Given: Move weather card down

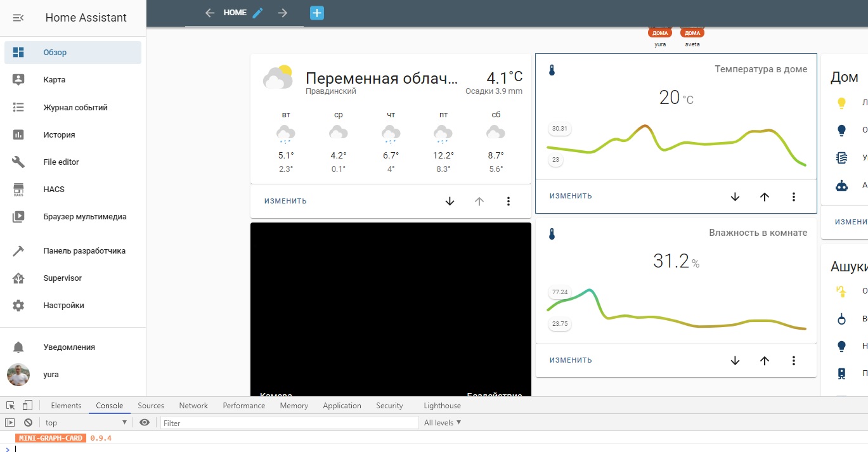Looking at the screenshot, I should click(450, 201).
